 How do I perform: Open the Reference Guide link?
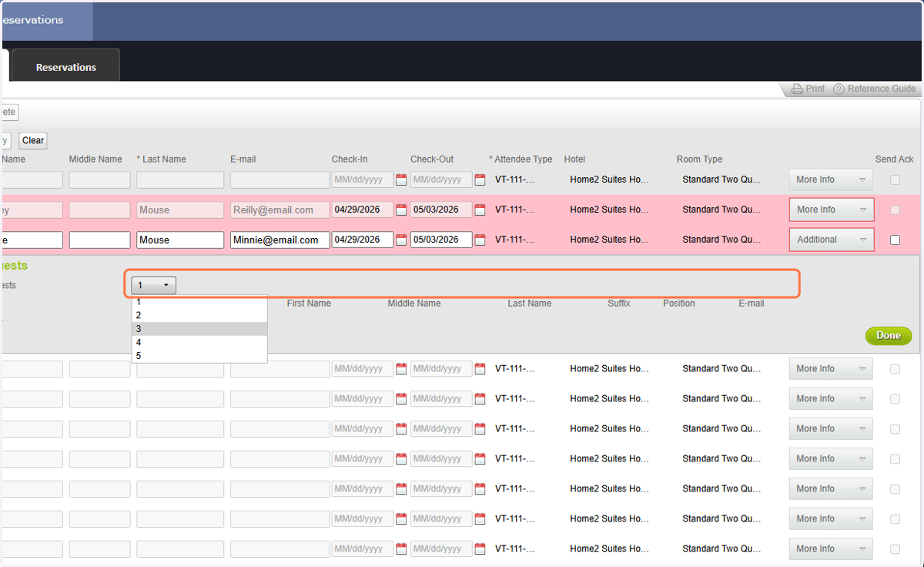point(882,89)
